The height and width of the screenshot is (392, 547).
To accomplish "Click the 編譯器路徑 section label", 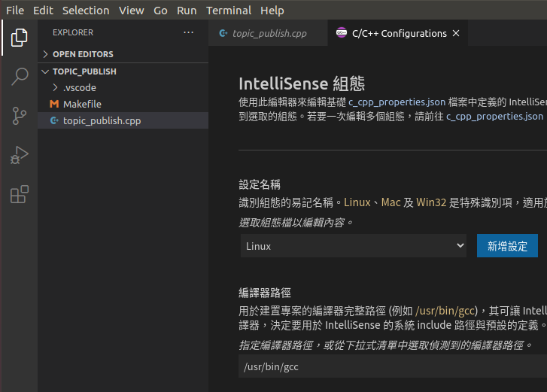I will 265,293.
